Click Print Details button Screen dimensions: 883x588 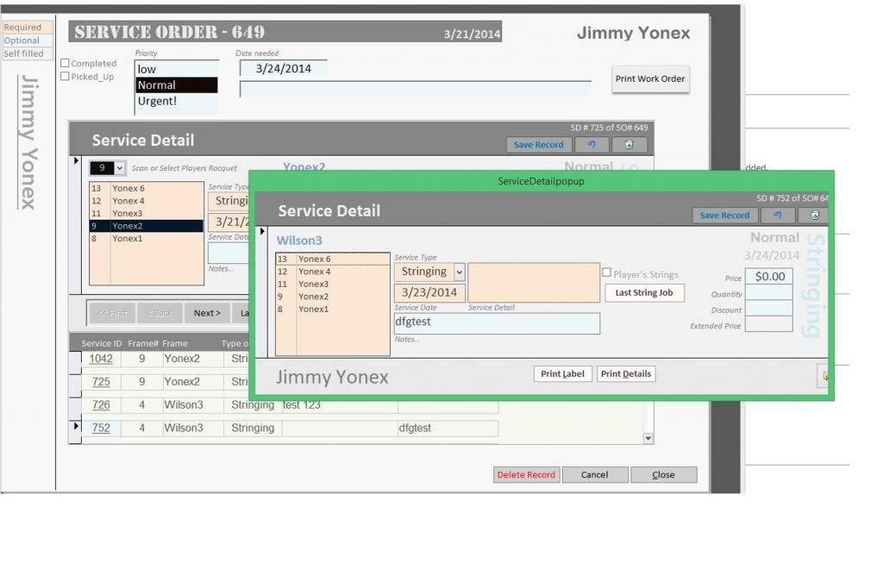tap(626, 373)
